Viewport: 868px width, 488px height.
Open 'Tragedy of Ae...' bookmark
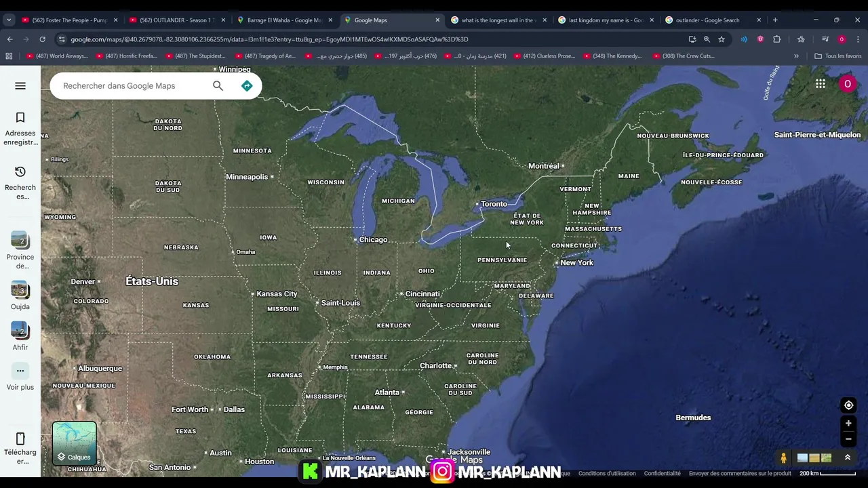(265, 56)
